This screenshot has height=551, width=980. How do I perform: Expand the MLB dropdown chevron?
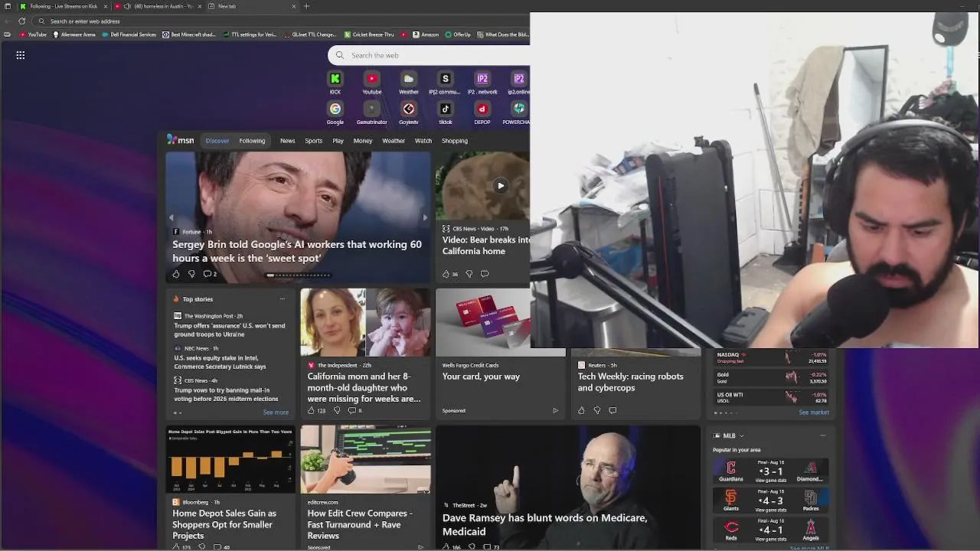coord(741,435)
